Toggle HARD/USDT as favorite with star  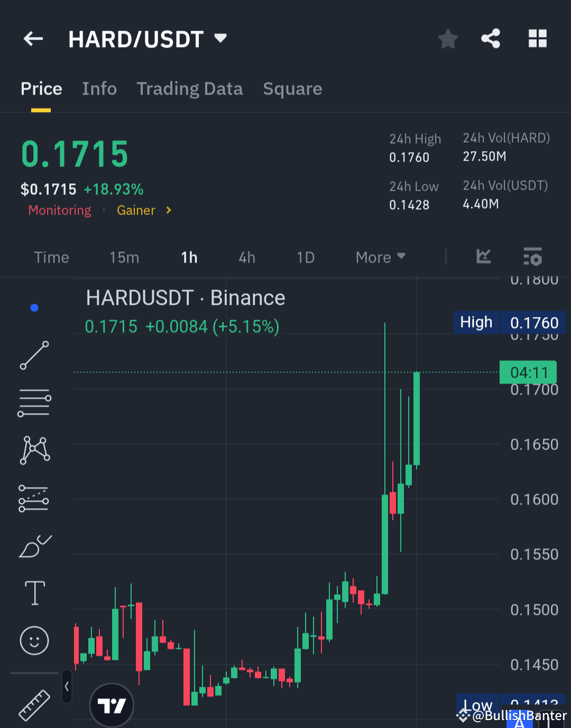tap(448, 38)
